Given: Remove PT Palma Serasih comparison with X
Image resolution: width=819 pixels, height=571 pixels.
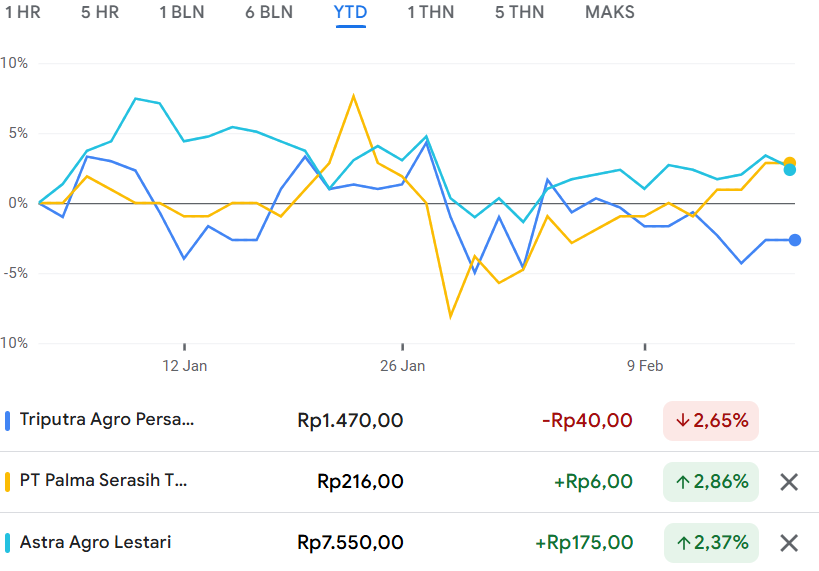Looking at the screenshot, I should pyautogui.click(x=788, y=482).
